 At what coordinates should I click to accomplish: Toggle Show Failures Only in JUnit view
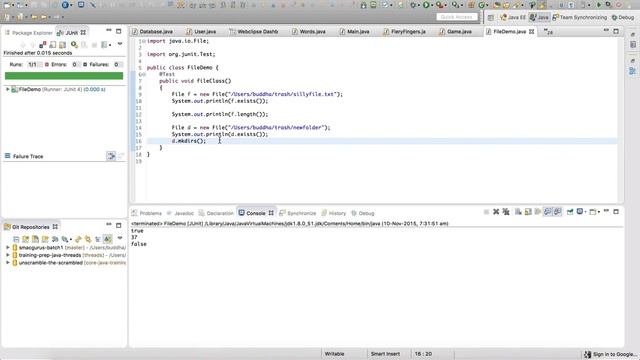tap(42, 44)
